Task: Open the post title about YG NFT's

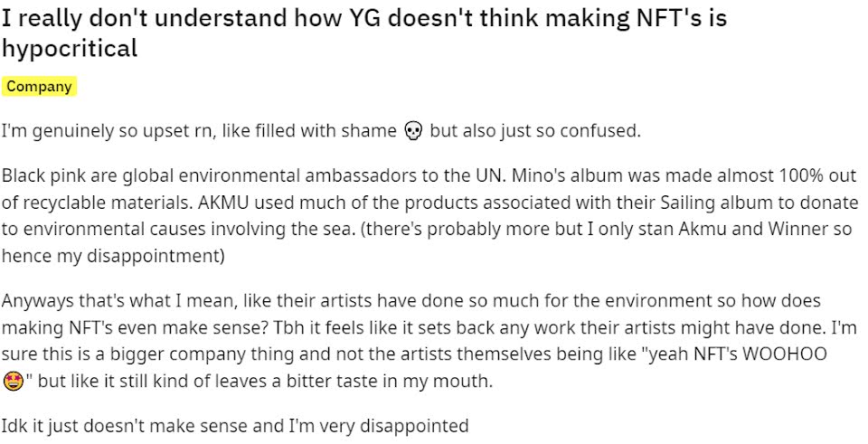Action: click(364, 33)
